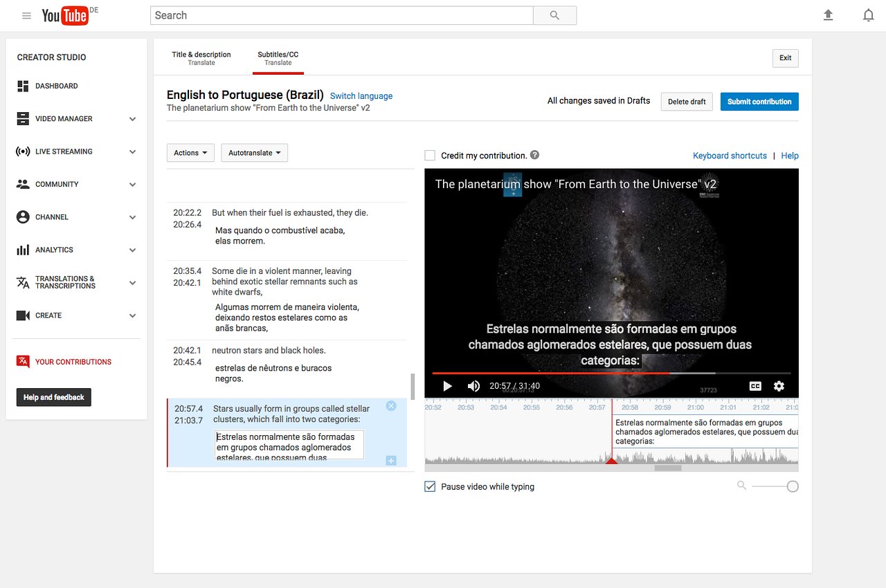Click the upload arrow icon
886x588 pixels.
(828, 15)
